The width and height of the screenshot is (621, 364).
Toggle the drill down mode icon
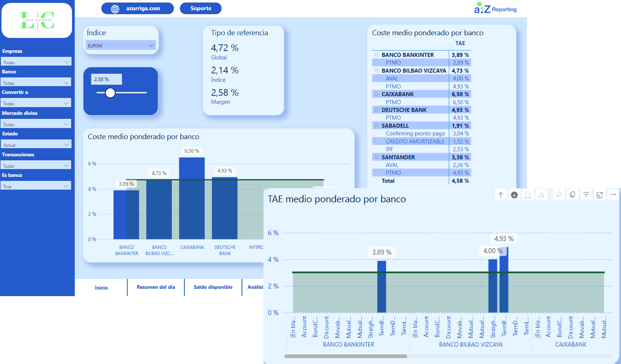(514, 195)
